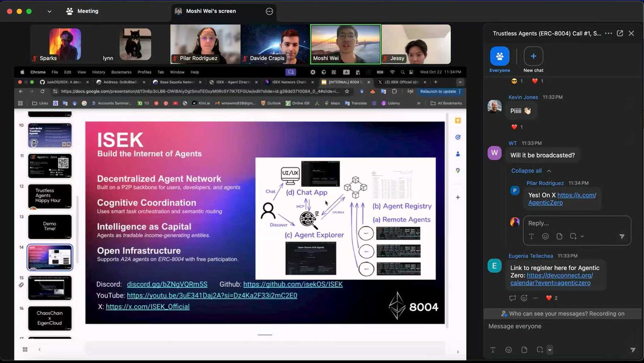Image resolution: width=644 pixels, height=363 pixels.
Task: Select the Everyone chat channel icon
Action: [500, 56]
